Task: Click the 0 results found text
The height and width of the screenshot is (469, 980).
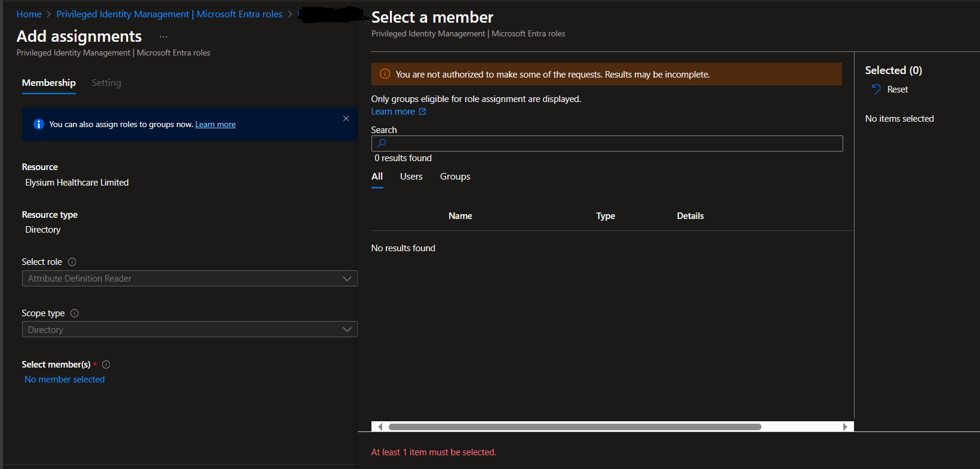Action: pyautogui.click(x=403, y=158)
